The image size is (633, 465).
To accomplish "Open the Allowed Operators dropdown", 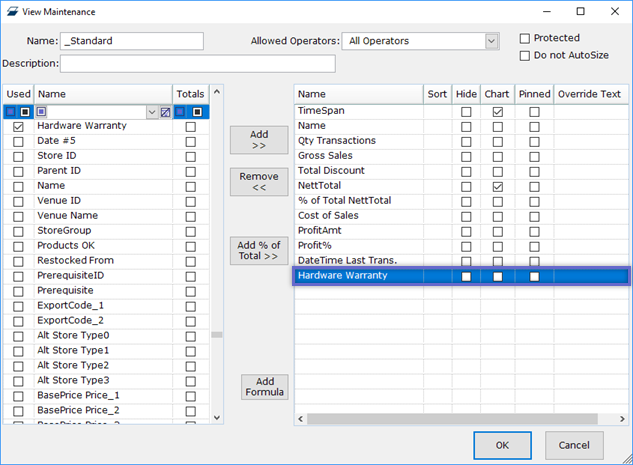I will (x=491, y=41).
